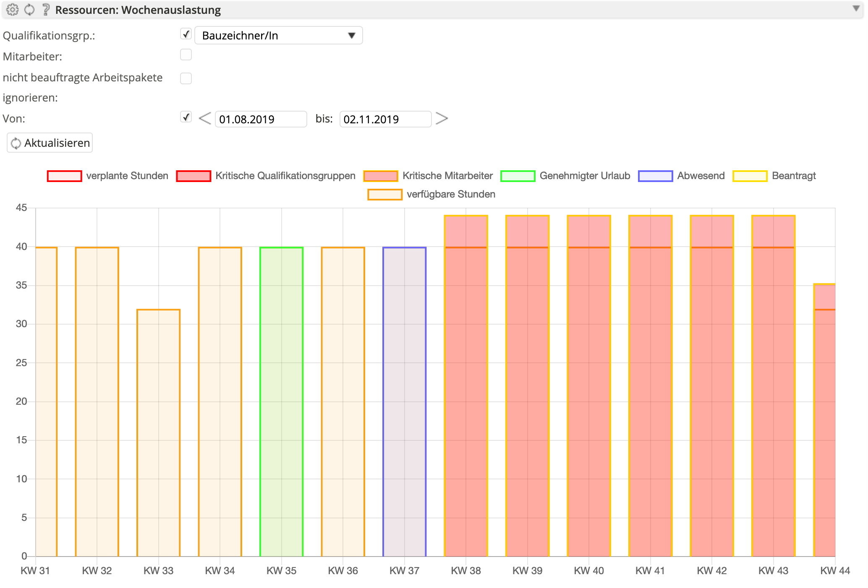This screenshot has height=588, width=868.
Task: Click the refresh icon in the title bar
Action: 29,9
